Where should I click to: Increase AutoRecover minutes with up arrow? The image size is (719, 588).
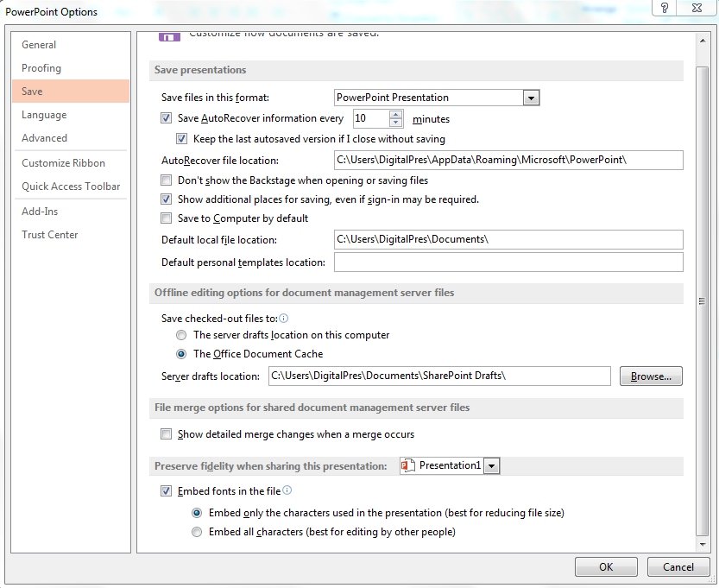pos(396,114)
